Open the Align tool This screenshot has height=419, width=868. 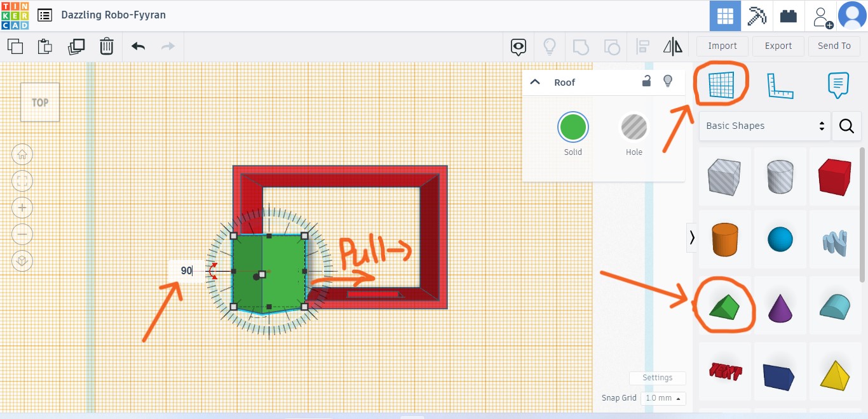coord(642,46)
